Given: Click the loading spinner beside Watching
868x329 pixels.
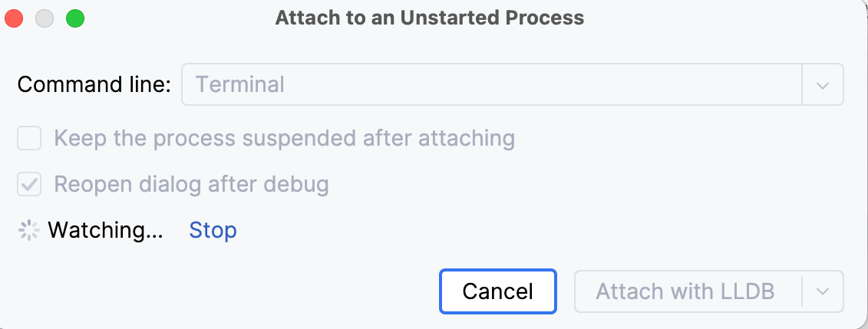Looking at the screenshot, I should 28,230.
